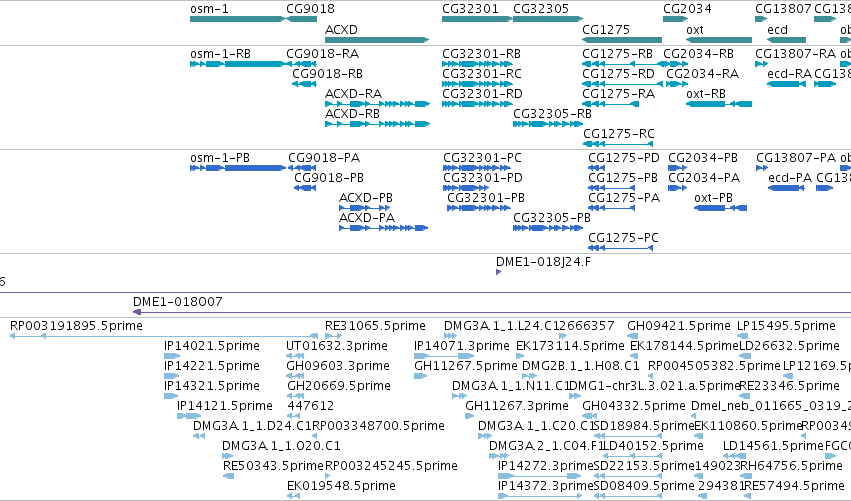Select protein CG1275-PC
Image resolution: width=851 pixels, height=501 pixels.
tap(620, 249)
